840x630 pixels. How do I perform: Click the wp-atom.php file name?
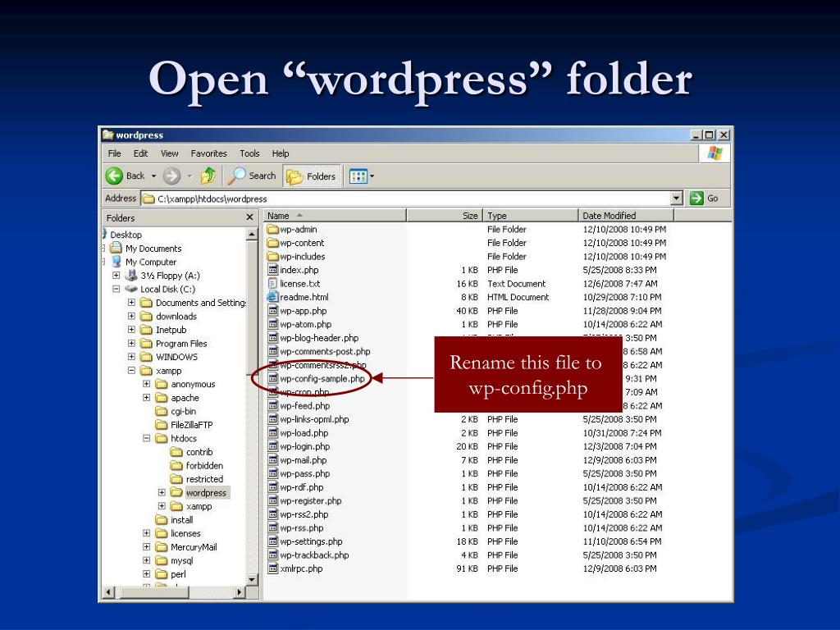[x=305, y=324]
